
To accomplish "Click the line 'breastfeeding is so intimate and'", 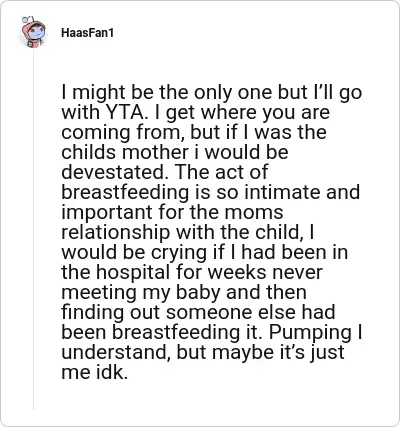I will (x=211, y=192).
